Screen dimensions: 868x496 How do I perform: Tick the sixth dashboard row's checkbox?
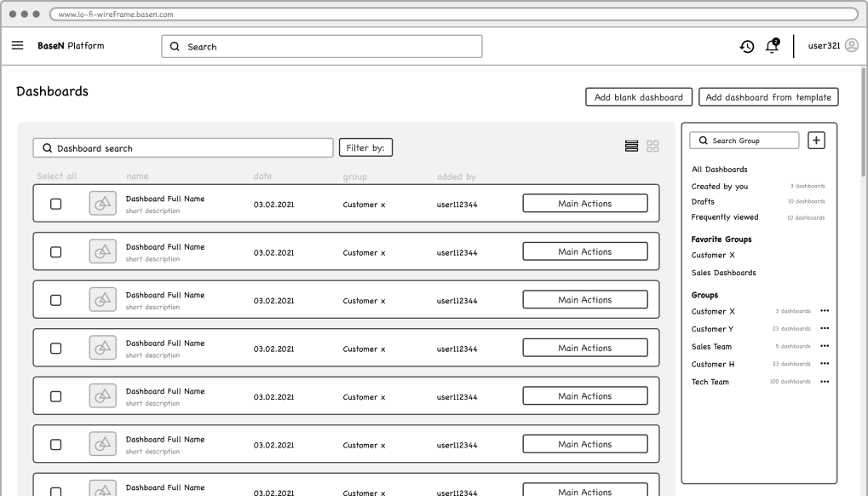tap(56, 445)
